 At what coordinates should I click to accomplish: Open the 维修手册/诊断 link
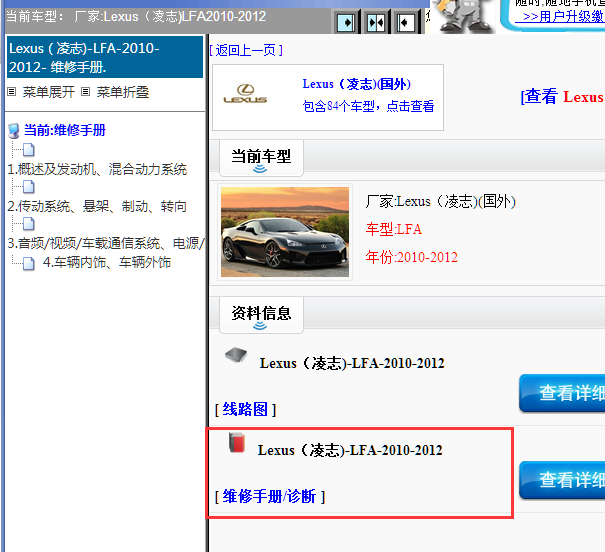pos(270,496)
